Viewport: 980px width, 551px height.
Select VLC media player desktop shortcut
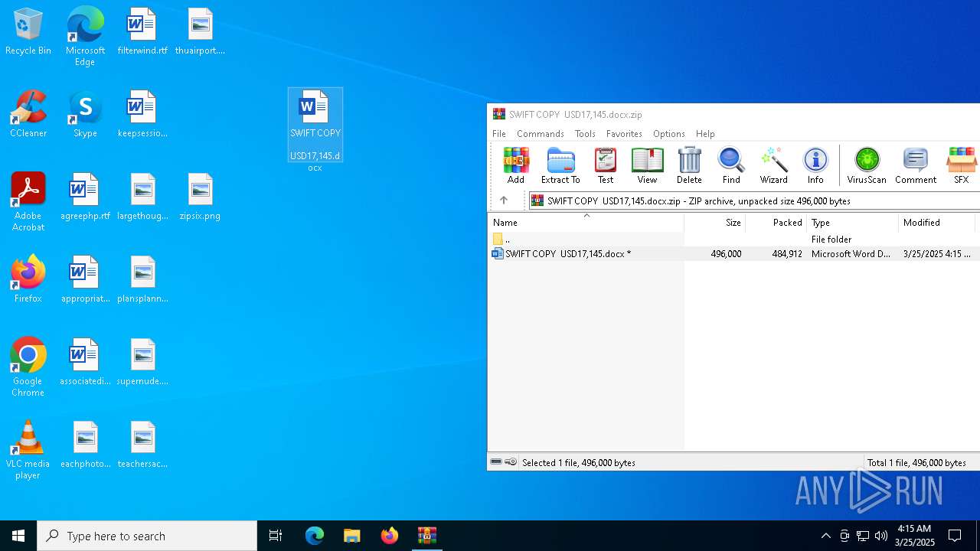(x=28, y=450)
